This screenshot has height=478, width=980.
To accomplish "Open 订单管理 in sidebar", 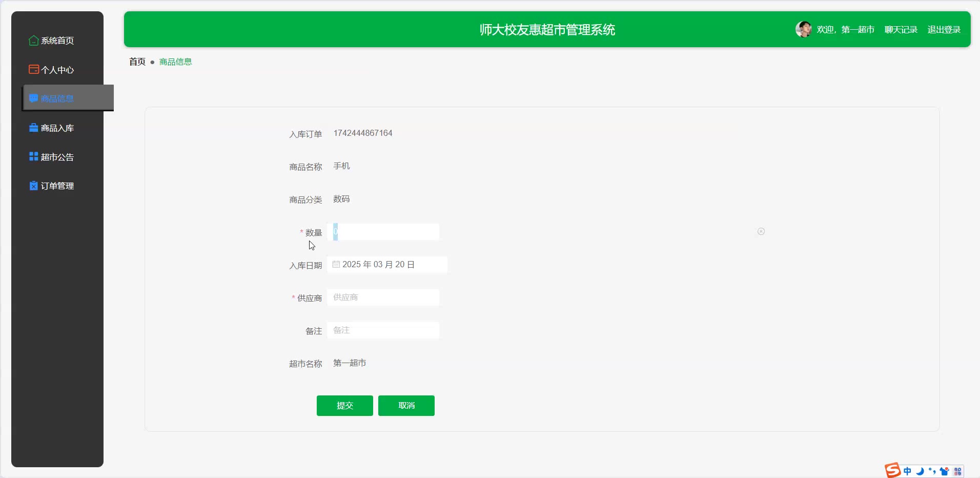I will (x=57, y=186).
